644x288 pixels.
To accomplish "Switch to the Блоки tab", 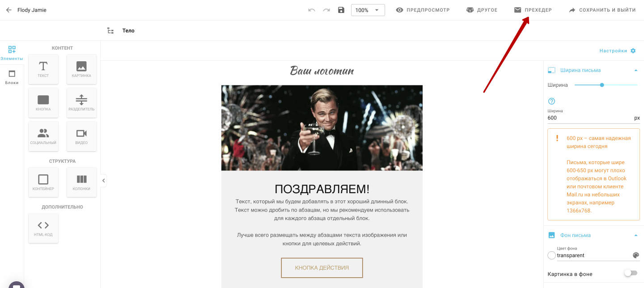I will click(12, 77).
